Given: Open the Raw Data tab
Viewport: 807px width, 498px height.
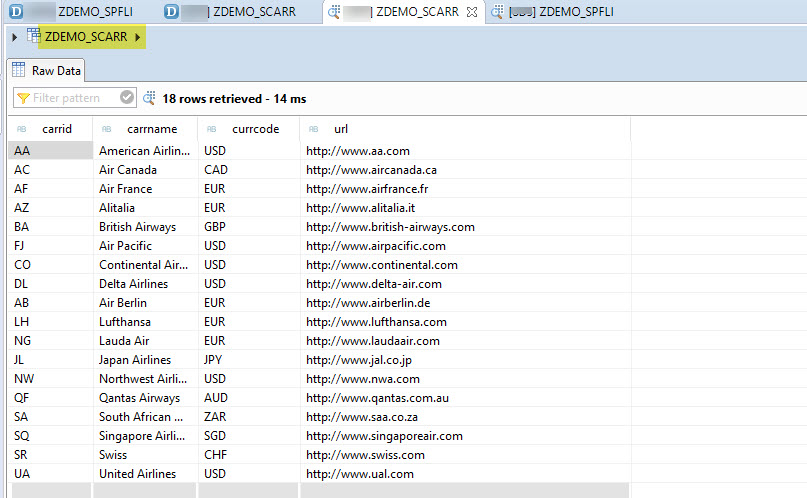Looking at the screenshot, I should [x=46, y=70].
